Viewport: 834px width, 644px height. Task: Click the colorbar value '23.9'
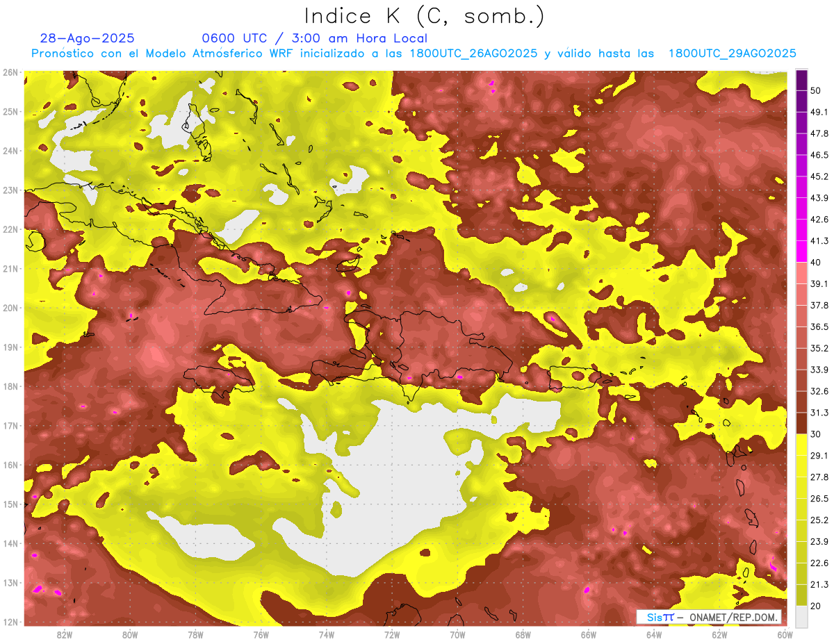tap(819, 541)
